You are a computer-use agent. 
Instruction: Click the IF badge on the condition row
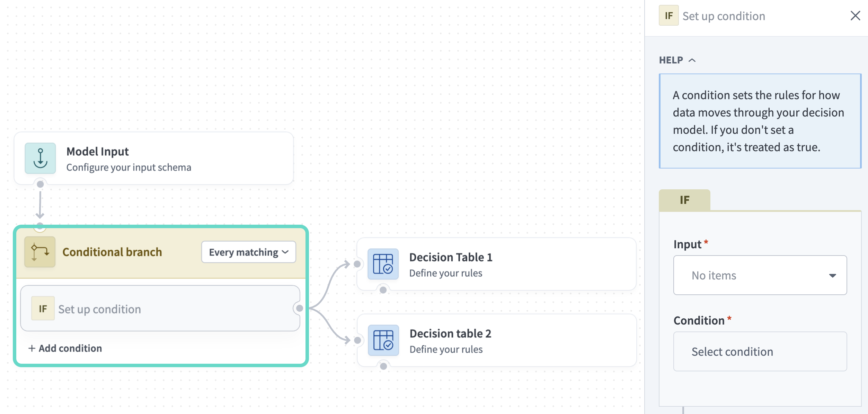[x=43, y=308]
